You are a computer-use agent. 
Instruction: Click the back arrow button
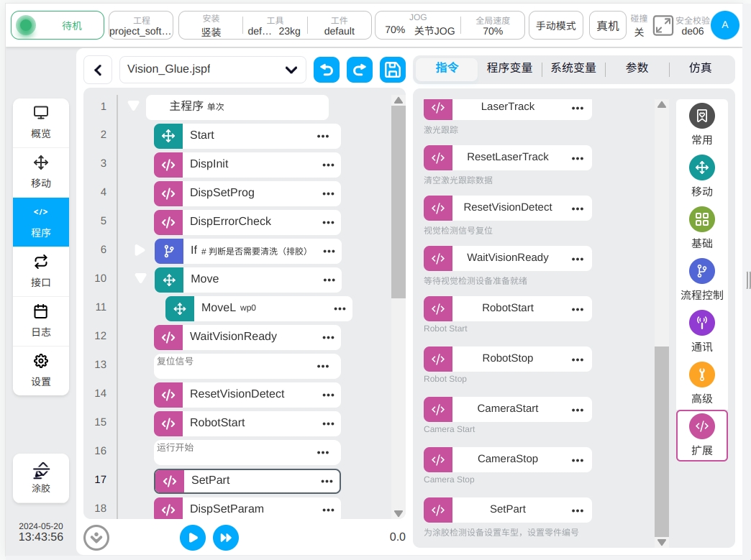[x=98, y=70]
